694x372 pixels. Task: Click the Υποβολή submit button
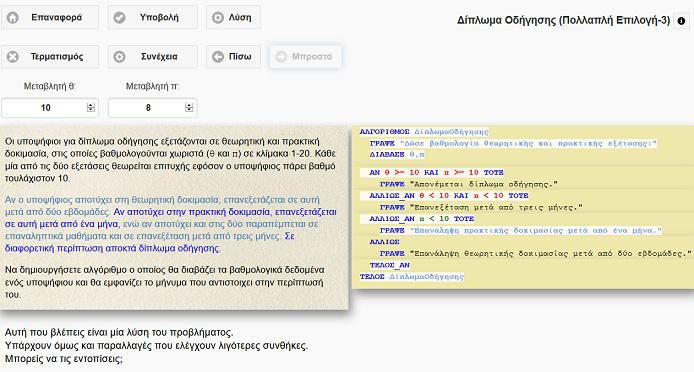click(153, 18)
